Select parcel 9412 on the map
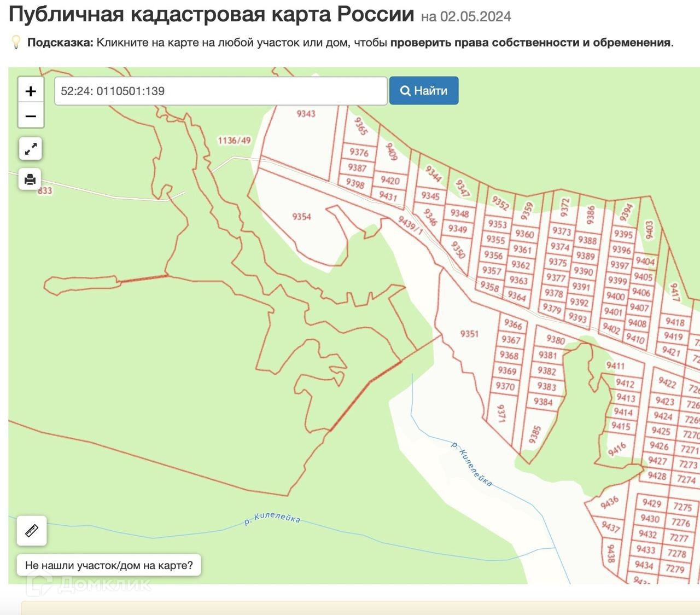This screenshot has width=700, height=615. click(x=625, y=384)
